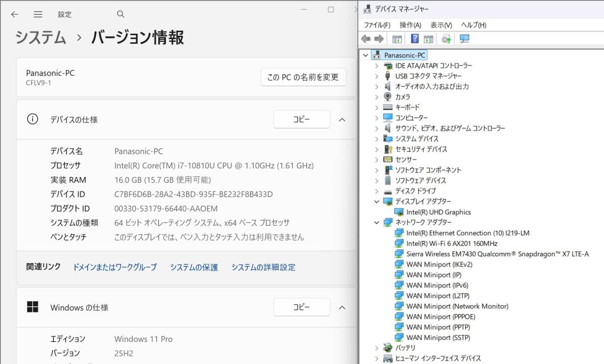
Task: Click the Scan for hardware changes icon
Action: pyautogui.click(x=464, y=39)
